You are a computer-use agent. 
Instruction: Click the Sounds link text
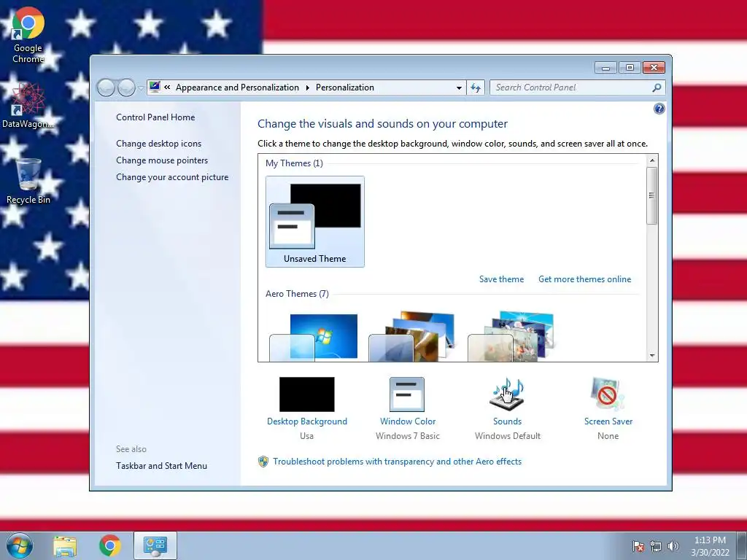[x=508, y=421]
